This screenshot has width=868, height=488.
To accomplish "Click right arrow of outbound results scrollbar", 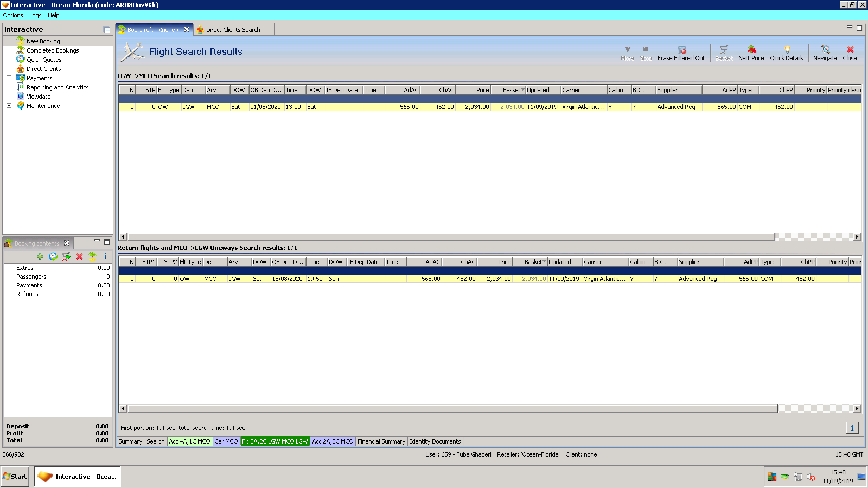I will [x=857, y=237].
